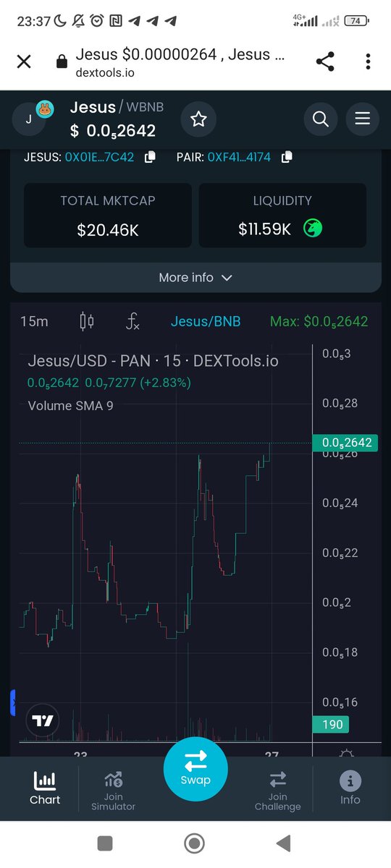Copy the PAIR address
The width and height of the screenshot is (391, 868).
[x=287, y=157]
